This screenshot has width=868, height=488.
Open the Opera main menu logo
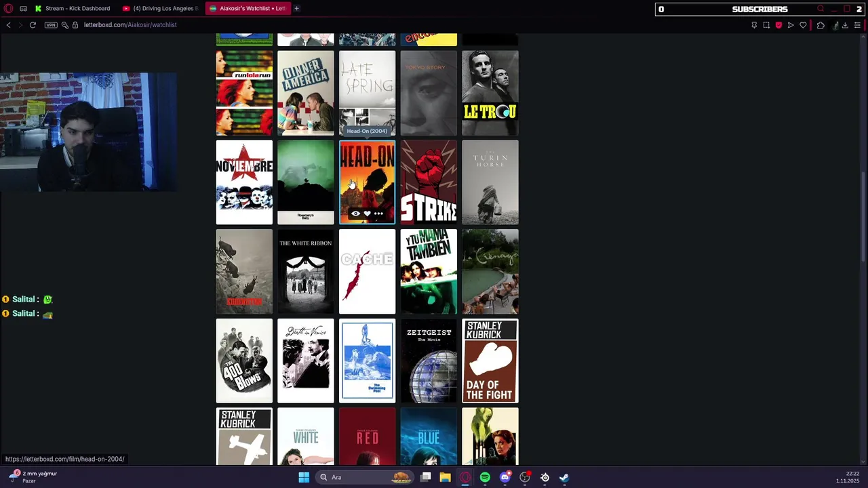[x=9, y=8]
